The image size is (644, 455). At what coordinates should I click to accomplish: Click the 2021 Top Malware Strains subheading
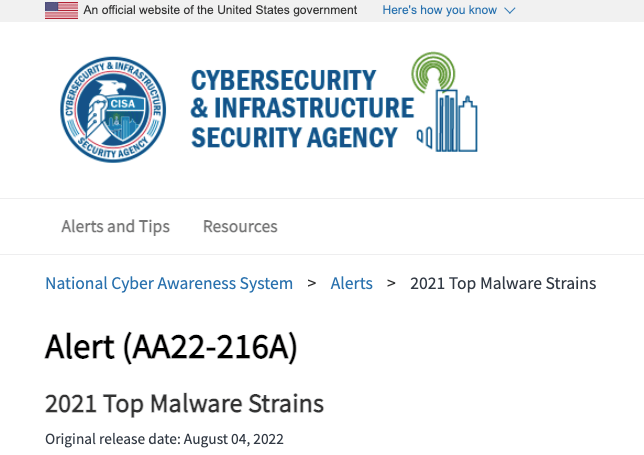coord(184,403)
